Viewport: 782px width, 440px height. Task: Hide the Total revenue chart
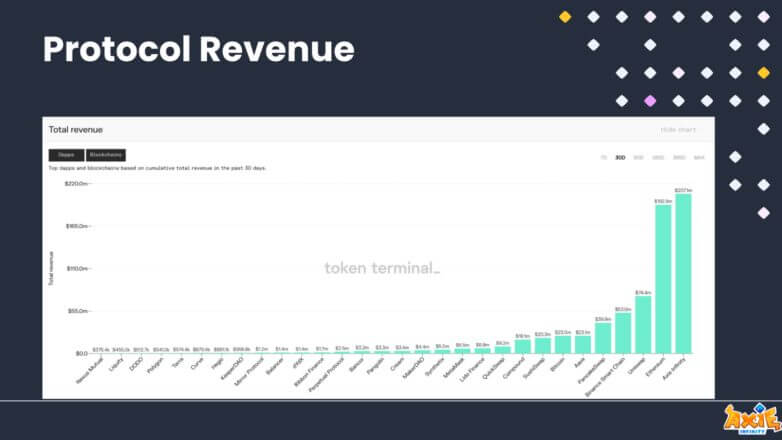click(x=678, y=130)
